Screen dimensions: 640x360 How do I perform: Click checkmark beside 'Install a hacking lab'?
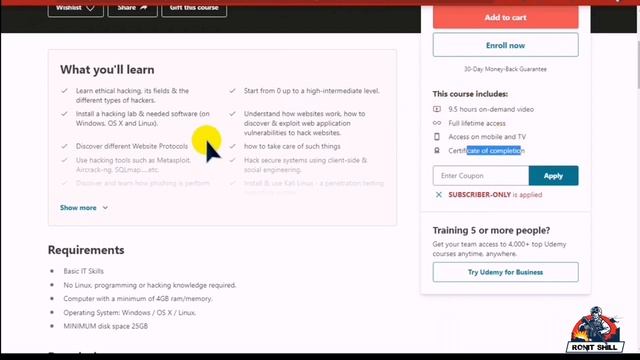click(64, 113)
